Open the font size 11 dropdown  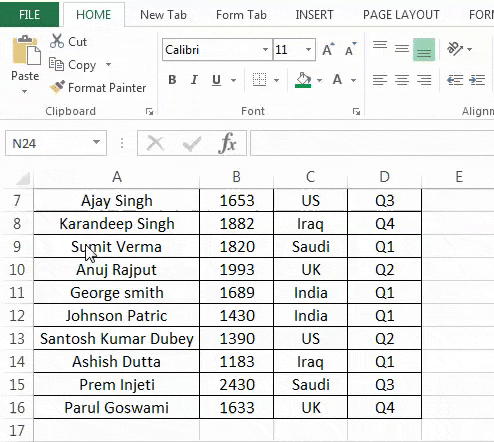tap(308, 49)
